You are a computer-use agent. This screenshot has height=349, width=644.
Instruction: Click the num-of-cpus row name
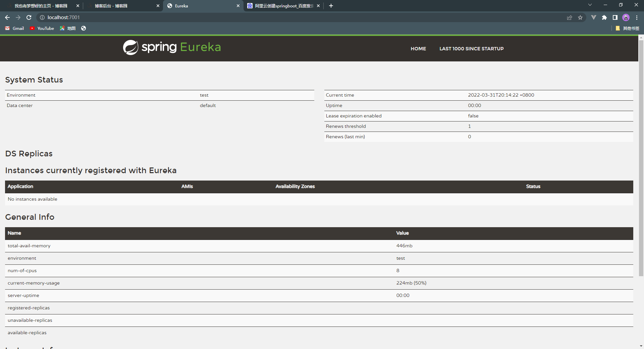pyautogui.click(x=22, y=271)
